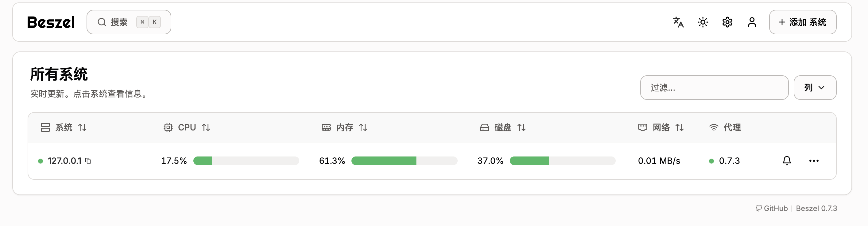Viewport: 868px width, 226px height.
Task: Open the user account icon
Action: 751,22
